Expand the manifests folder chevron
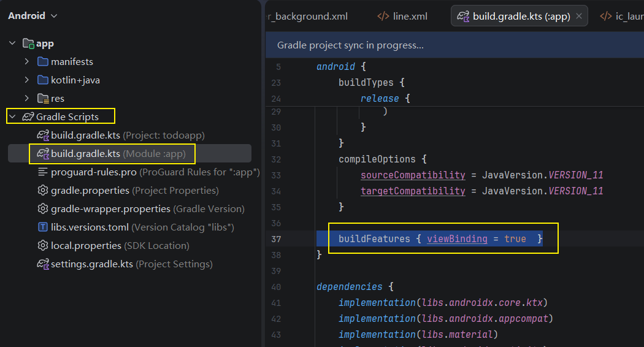 click(27, 61)
